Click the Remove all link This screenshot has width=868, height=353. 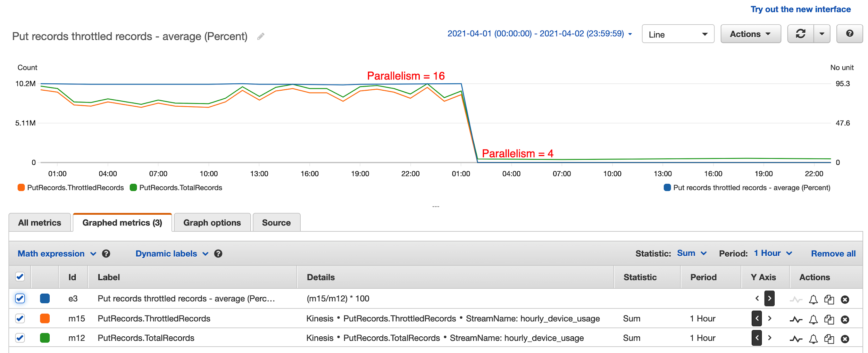(x=833, y=254)
